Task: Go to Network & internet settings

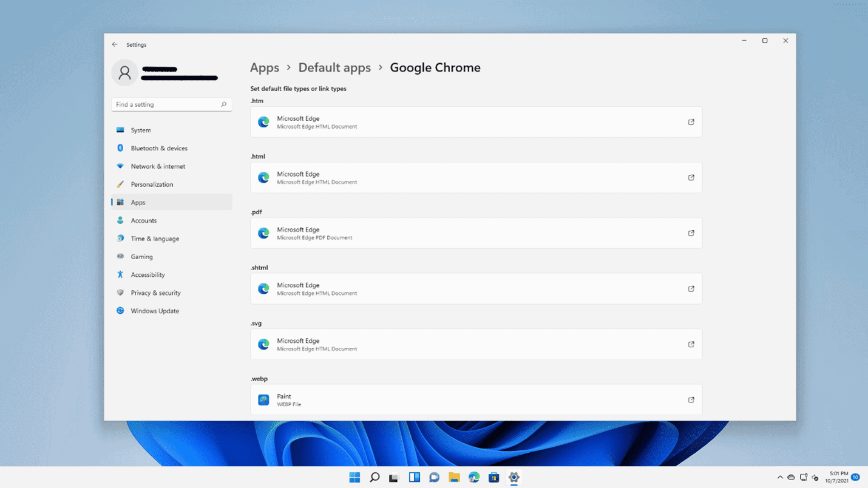Action: pyautogui.click(x=172, y=166)
